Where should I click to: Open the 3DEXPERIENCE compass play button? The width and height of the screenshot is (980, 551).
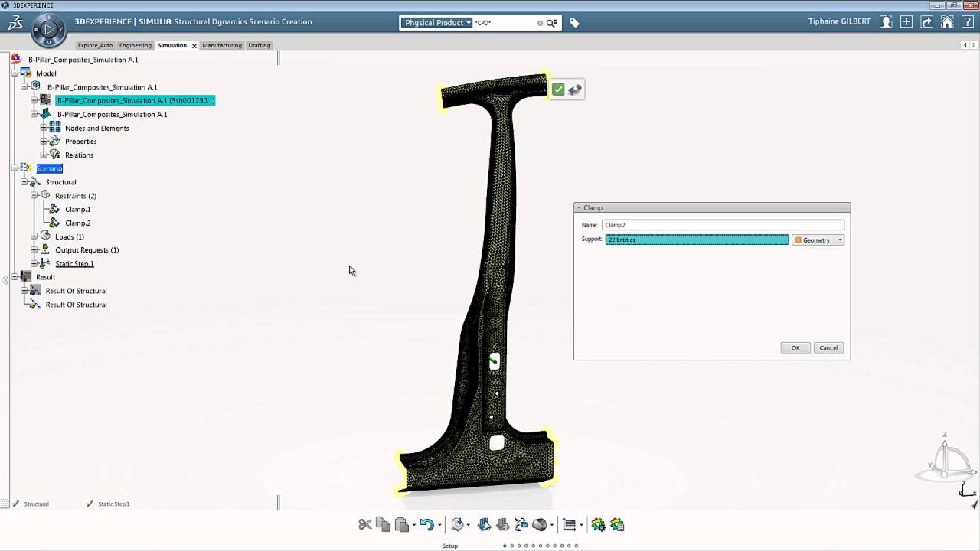(x=48, y=30)
